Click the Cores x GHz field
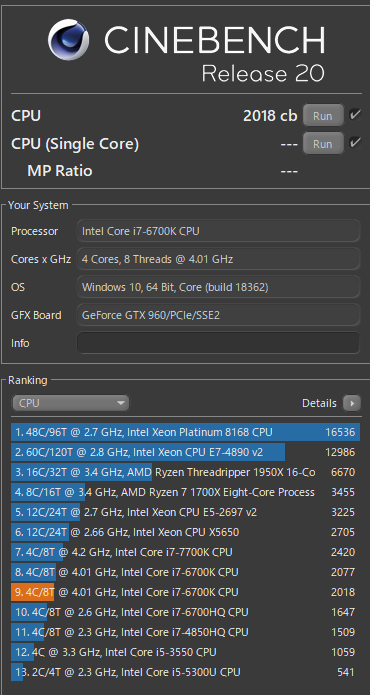This screenshot has width=370, height=695. click(218, 259)
